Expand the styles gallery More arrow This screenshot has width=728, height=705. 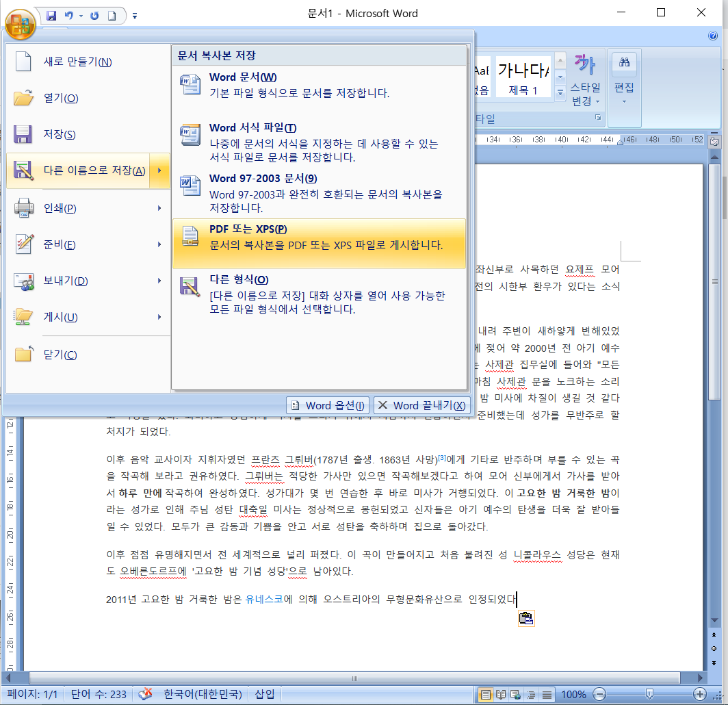560,92
